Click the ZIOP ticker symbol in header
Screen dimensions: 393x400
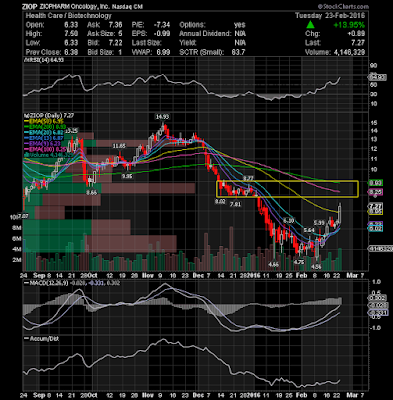pyautogui.click(x=29, y=7)
